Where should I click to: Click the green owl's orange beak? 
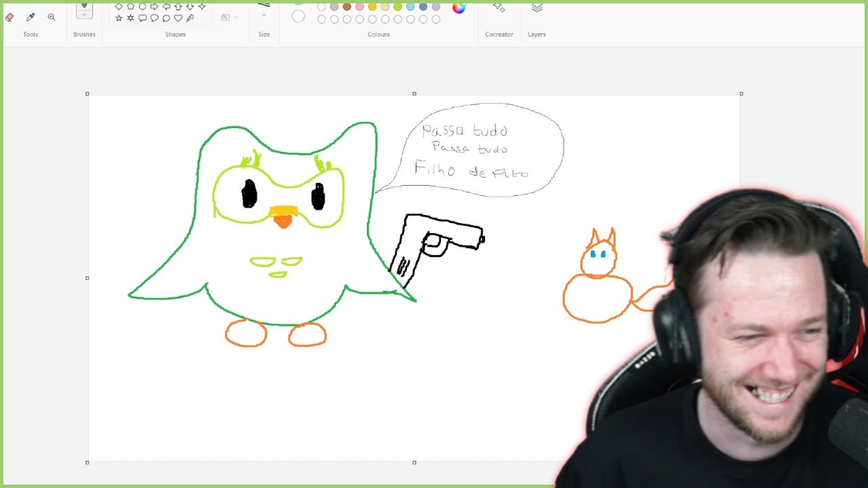283,217
